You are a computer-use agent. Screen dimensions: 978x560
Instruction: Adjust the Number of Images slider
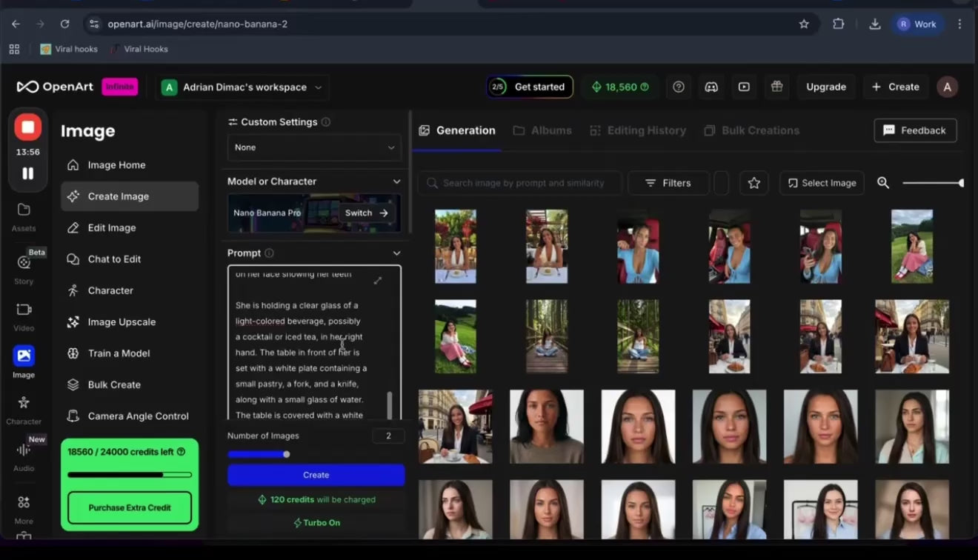point(287,454)
